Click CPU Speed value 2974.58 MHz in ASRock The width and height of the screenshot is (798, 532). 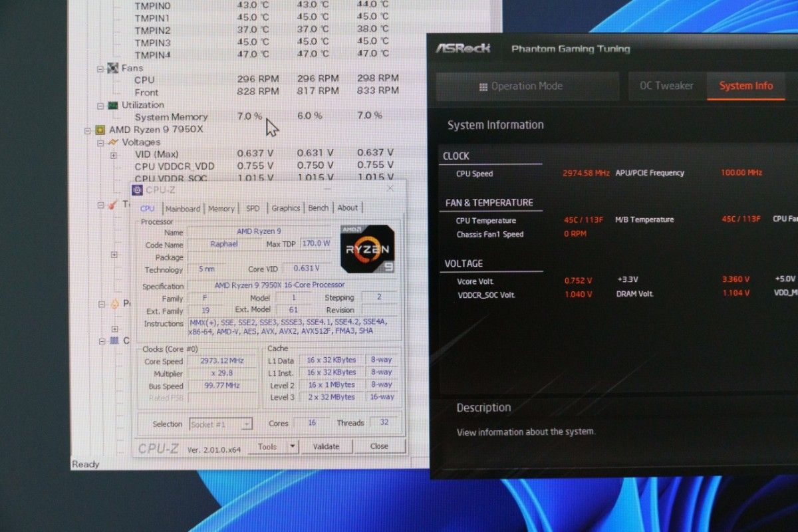point(587,173)
